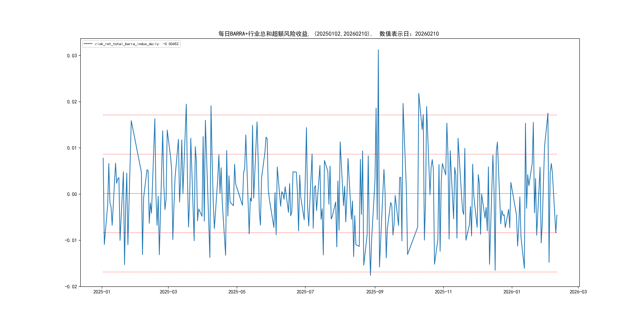Click the first data point near 2025-01
644x322 pixels.
[103, 158]
